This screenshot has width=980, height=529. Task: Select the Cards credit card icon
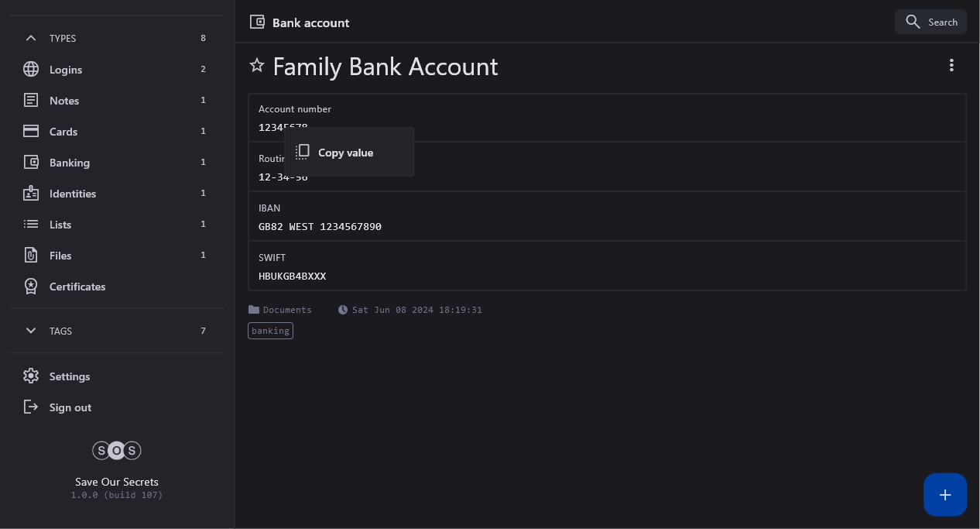click(x=31, y=132)
